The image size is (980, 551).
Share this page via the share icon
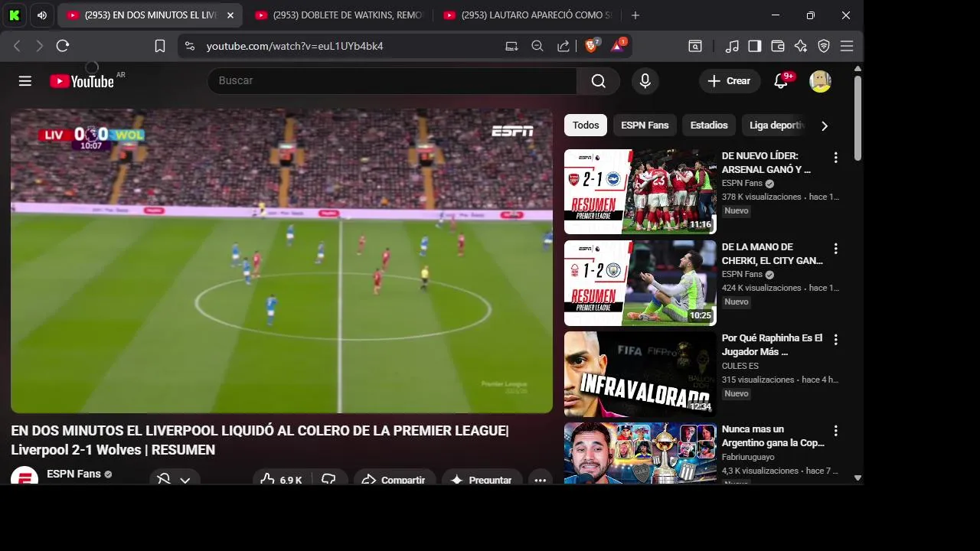[x=563, y=46]
